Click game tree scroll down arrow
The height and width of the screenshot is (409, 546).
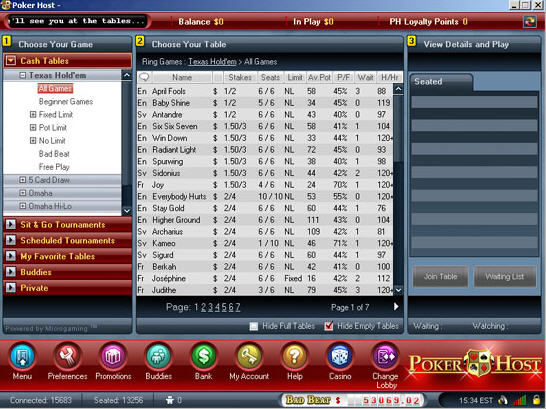click(x=127, y=211)
